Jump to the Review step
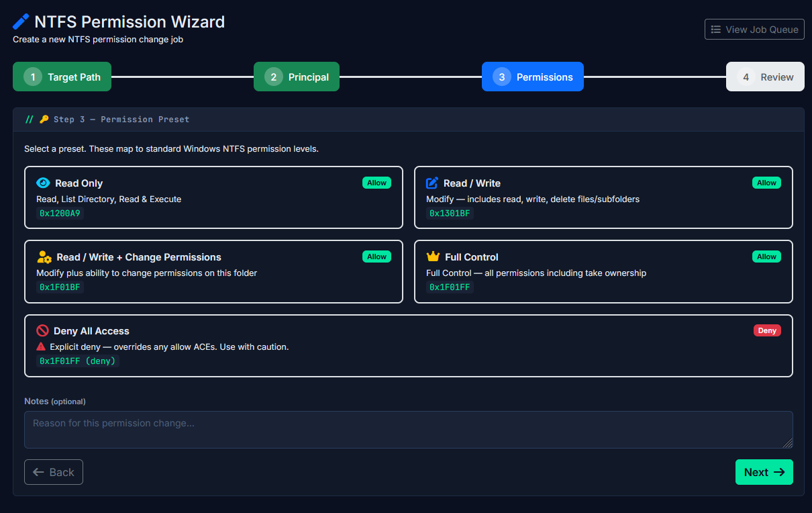Viewport: 812px width, 513px height. pos(765,77)
